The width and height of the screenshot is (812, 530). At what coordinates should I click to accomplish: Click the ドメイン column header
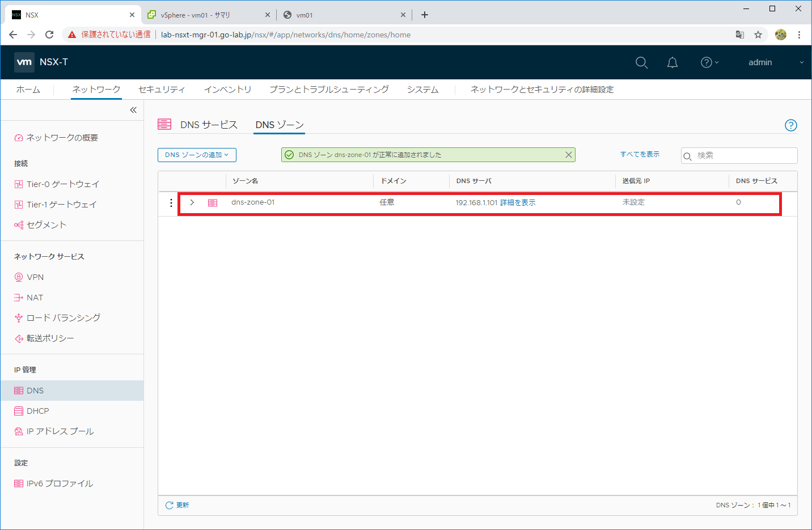click(394, 181)
